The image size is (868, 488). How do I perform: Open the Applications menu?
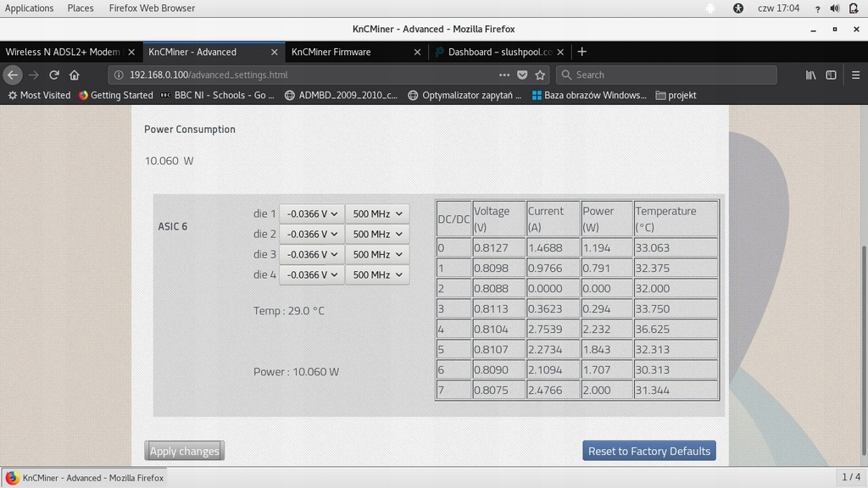(x=30, y=8)
